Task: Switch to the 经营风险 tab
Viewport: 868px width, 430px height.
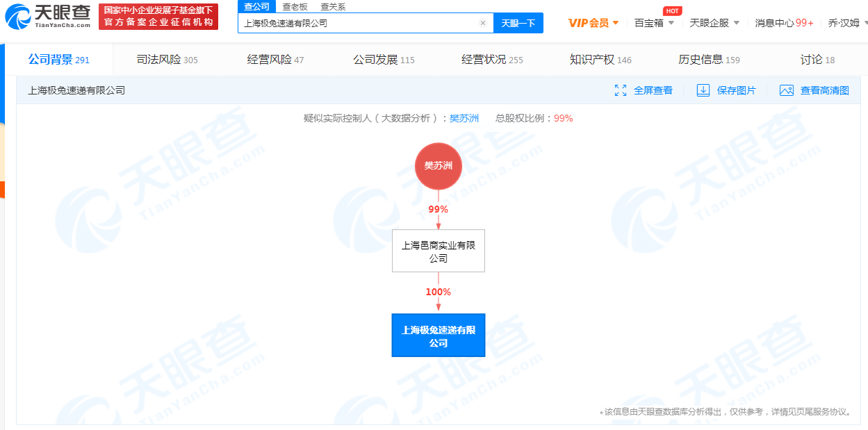Action: (x=275, y=60)
